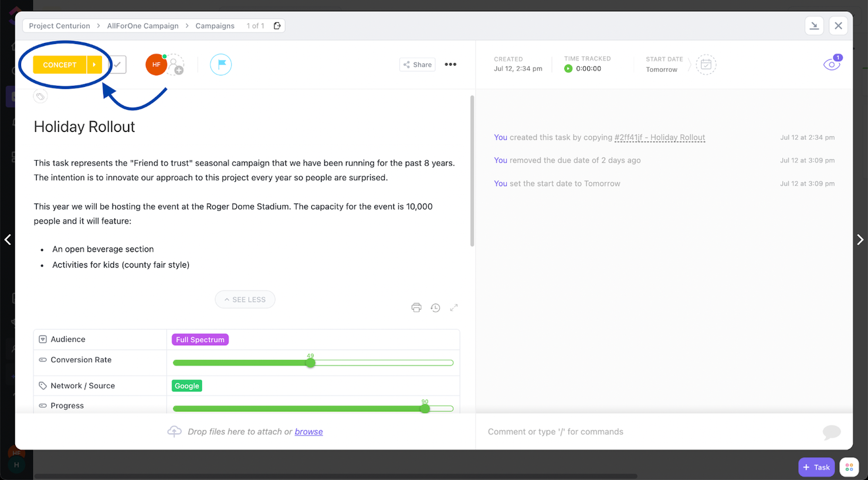This screenshot has height=480, width=868.
Task: Print the task description
Action: click(x=416, y=307)
